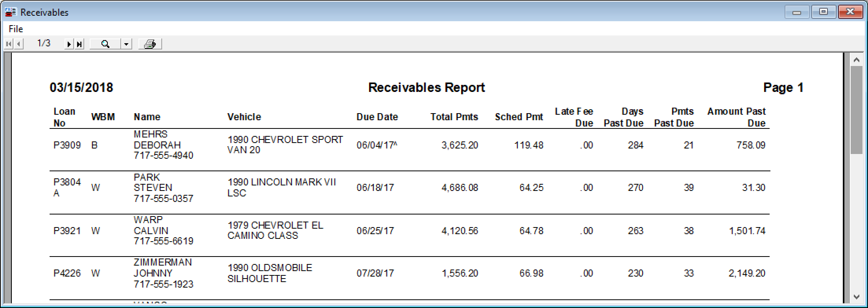The image size is (868, 308).
Task: Click vehicle 1990 OLDSMOBILE SILHOUETTE
Action: click(270, 273)
